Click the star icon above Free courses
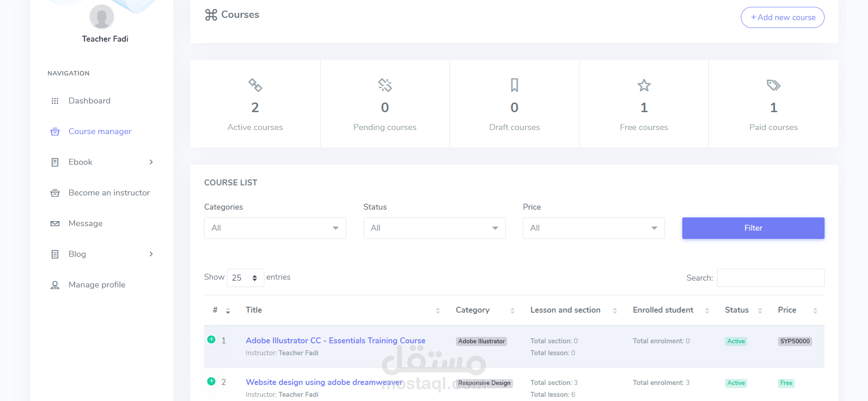The width and height of the screenshot is (868, 401). click(644, 85)
